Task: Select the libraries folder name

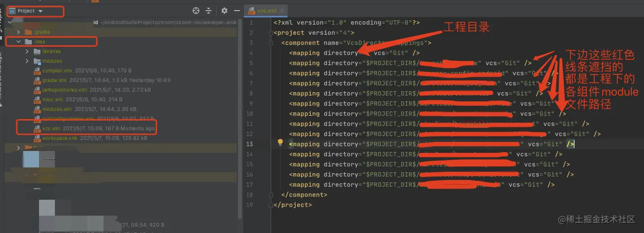Action: (52, 52)
